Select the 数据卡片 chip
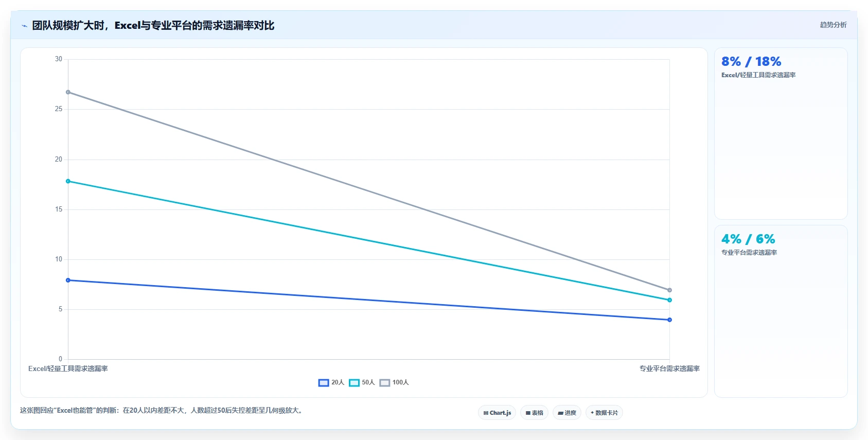 604,413
